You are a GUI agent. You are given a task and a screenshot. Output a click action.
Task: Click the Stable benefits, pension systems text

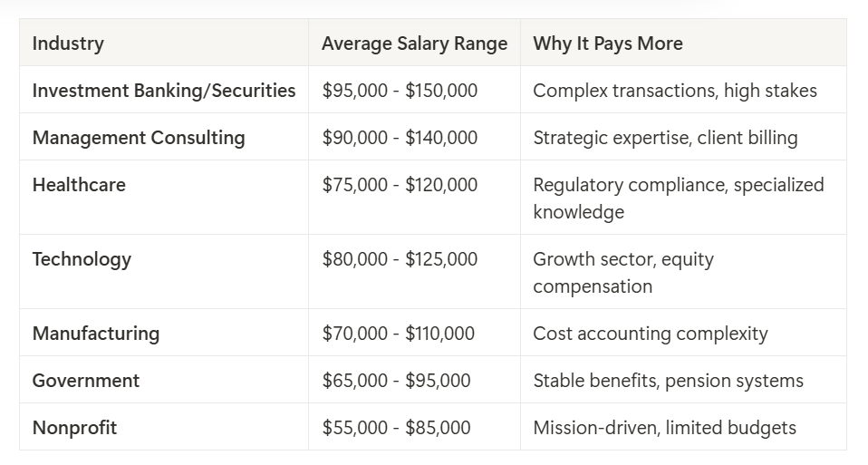(x=668, y=381)
